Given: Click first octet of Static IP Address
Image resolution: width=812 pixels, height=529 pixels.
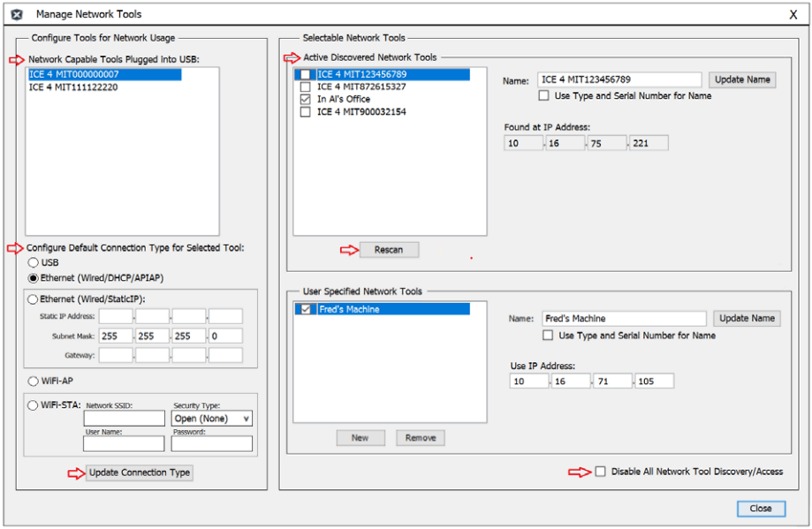Looking at the screenshot, I should pyautogui.click(x=116, y=316).
